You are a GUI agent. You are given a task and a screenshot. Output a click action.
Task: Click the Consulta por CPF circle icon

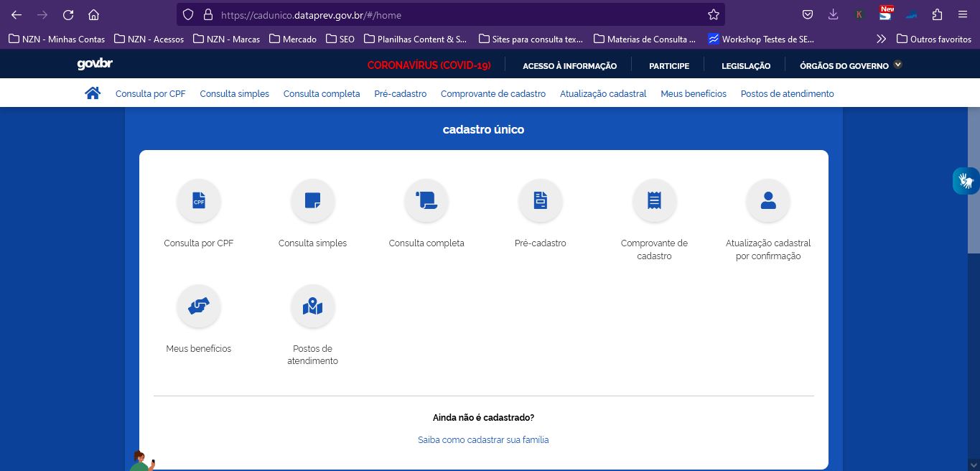tap(199, 201)
